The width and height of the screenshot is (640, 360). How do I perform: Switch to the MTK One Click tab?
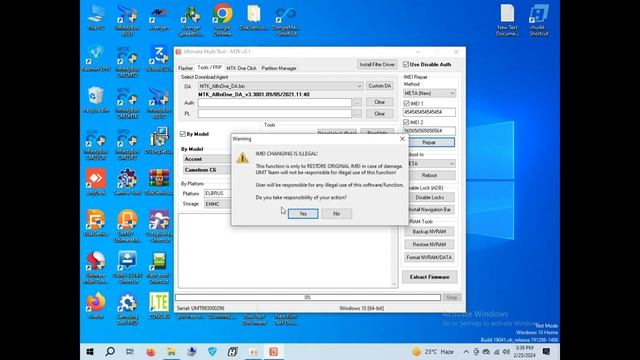pyautogui.click(x=242, y=68)
